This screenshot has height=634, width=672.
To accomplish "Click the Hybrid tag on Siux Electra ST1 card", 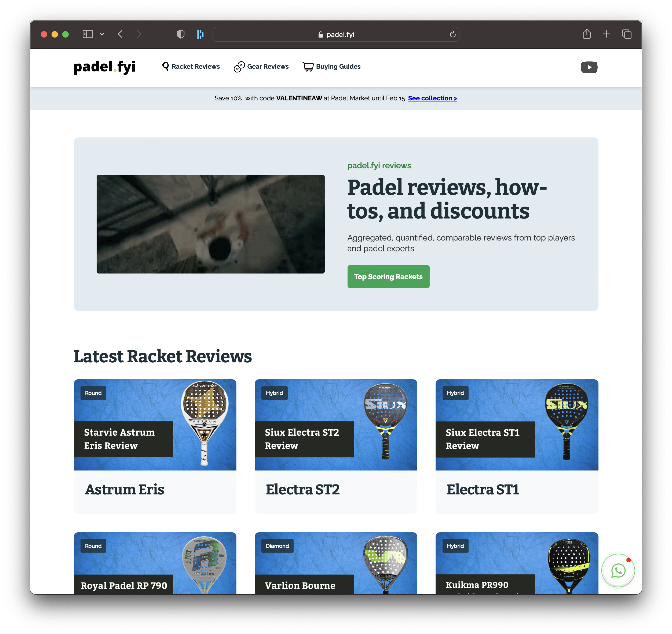I will (x=455, y=393).
